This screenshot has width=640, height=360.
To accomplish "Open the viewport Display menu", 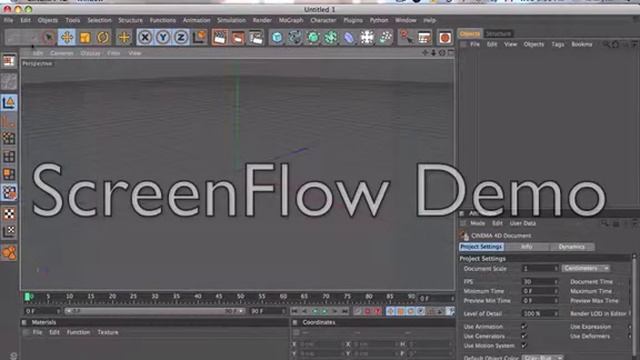I will tap(90, 53).
